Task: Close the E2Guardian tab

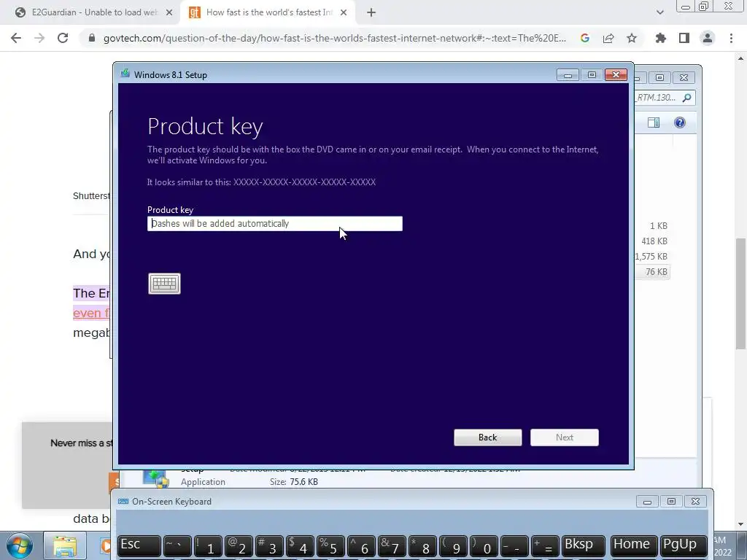Action: click(x=169, y=12)
